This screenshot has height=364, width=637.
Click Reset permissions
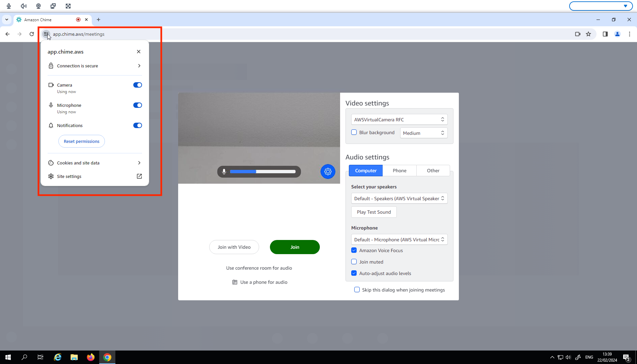[x=81, y=141]
